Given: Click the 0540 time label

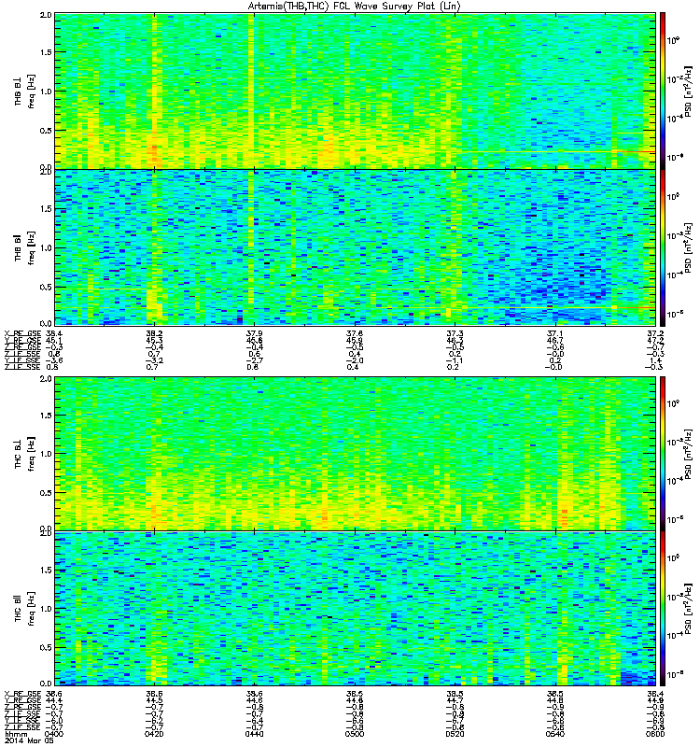Looking at the screenshot, I should click(x=555, y=734).
